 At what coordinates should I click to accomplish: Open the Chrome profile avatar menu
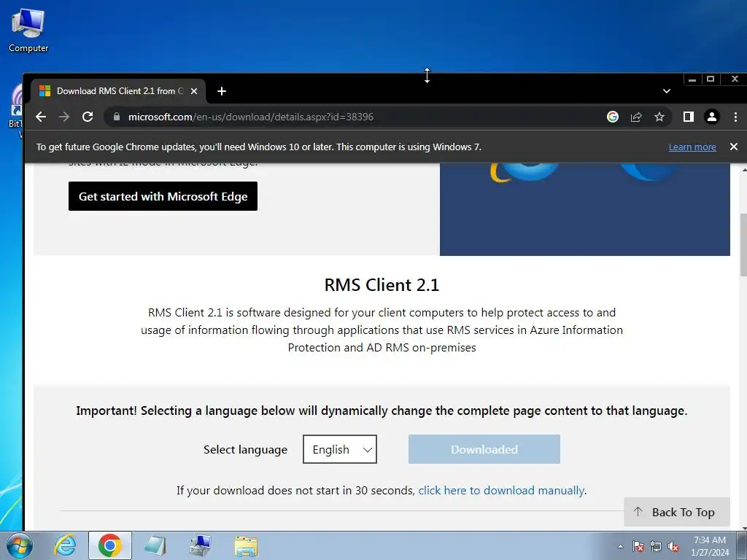pos(712,117)
